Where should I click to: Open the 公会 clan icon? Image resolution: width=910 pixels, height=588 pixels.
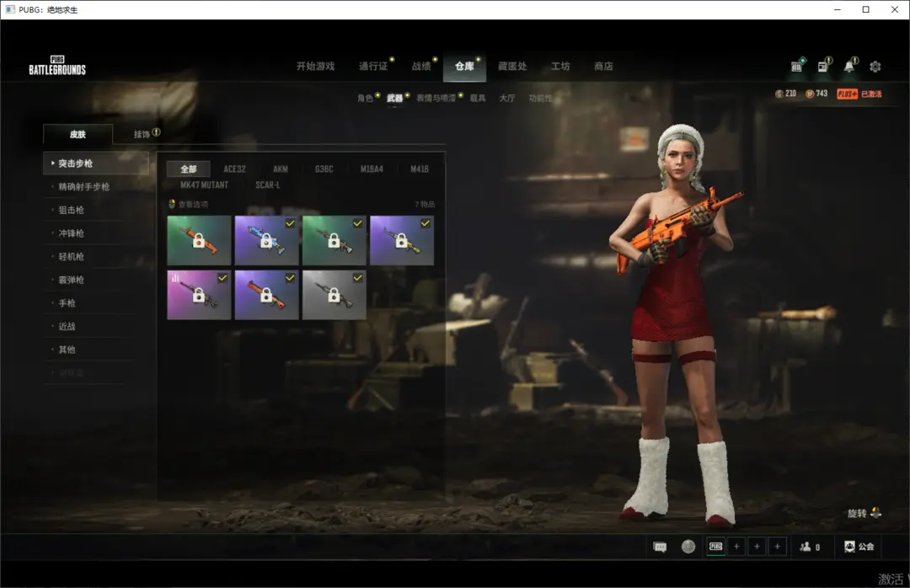point(849,547)
